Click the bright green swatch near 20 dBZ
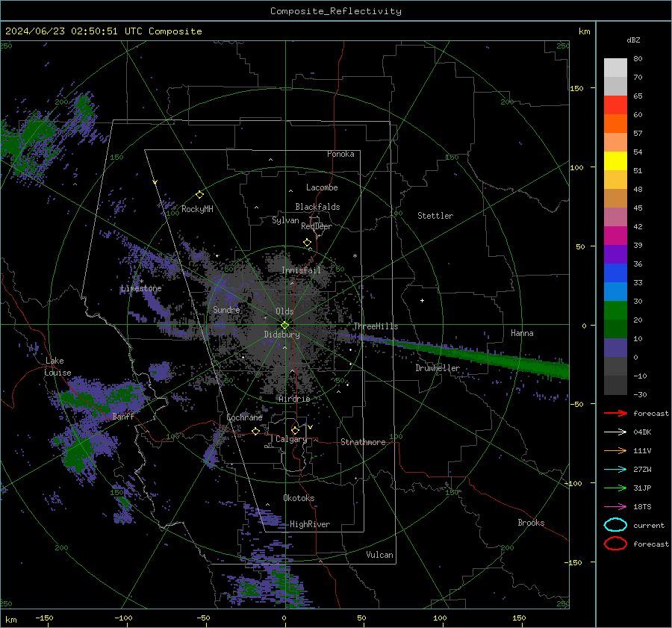This screenshot has height=628, width=672. pyautogui.click(x=615, y=311)
